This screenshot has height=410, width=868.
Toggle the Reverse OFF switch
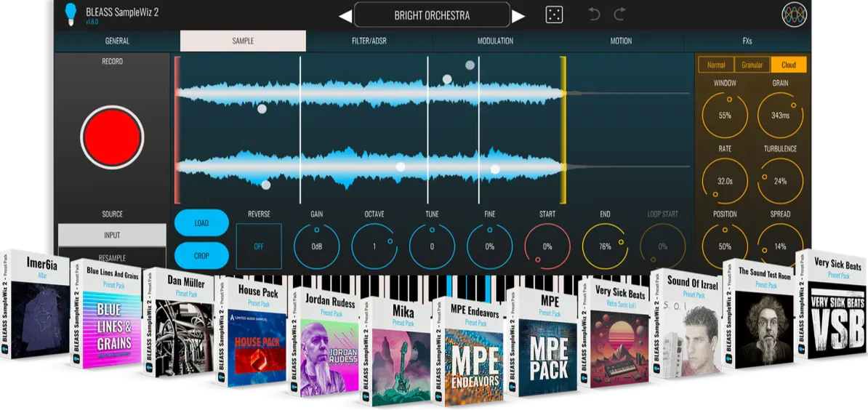259,246
